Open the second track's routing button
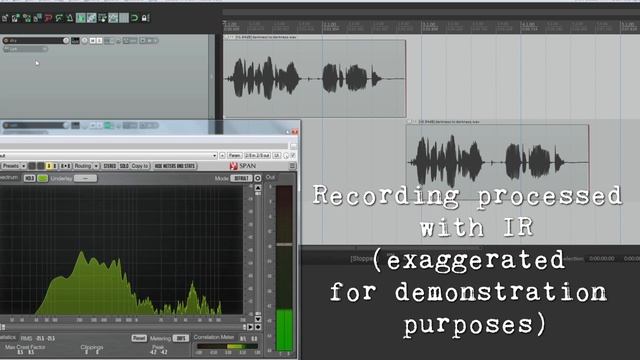 (x=75, y=125)
